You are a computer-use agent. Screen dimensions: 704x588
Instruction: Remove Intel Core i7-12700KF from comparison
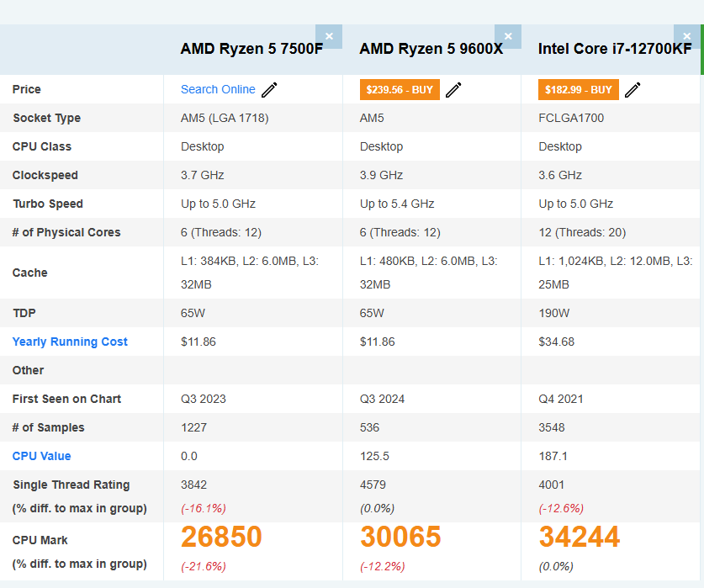[687, 36]
